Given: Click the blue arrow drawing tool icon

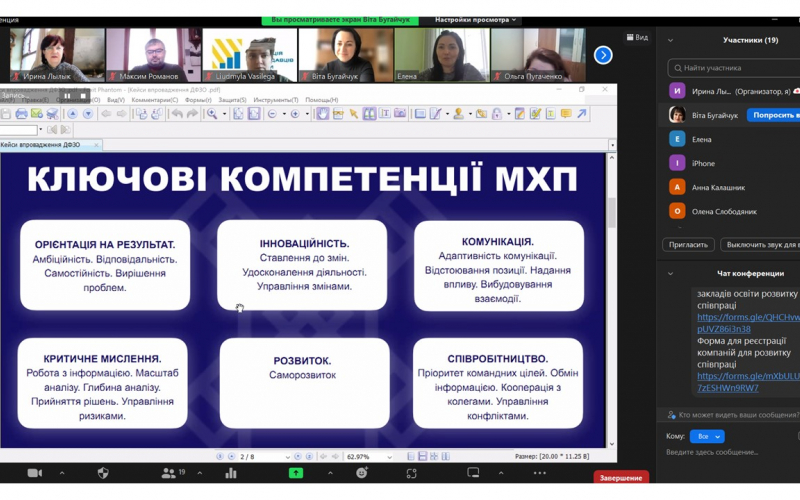Looking at the screenshot, I should click(582, 114).
